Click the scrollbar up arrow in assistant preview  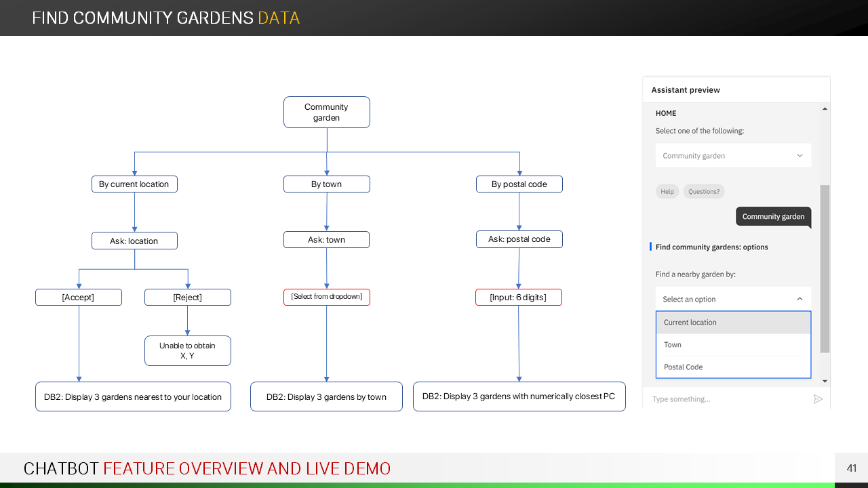(x=825, y=109)
